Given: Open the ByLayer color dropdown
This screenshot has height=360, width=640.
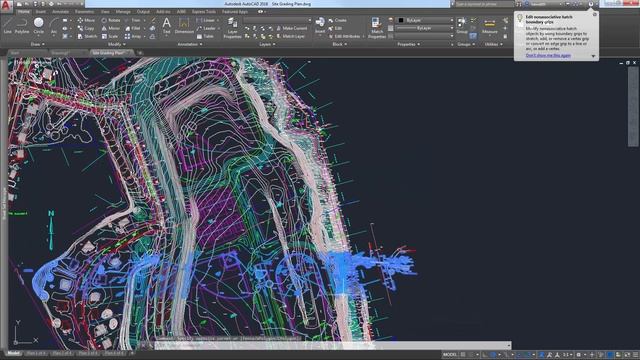Looking at the screenshot, I should 425,20.
